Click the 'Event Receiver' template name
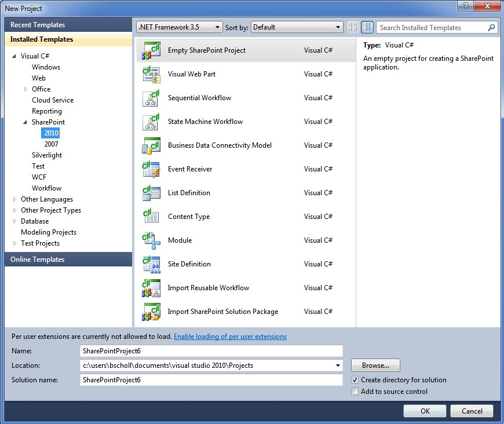This screenshot has width=504, height=424. (190, 169)
